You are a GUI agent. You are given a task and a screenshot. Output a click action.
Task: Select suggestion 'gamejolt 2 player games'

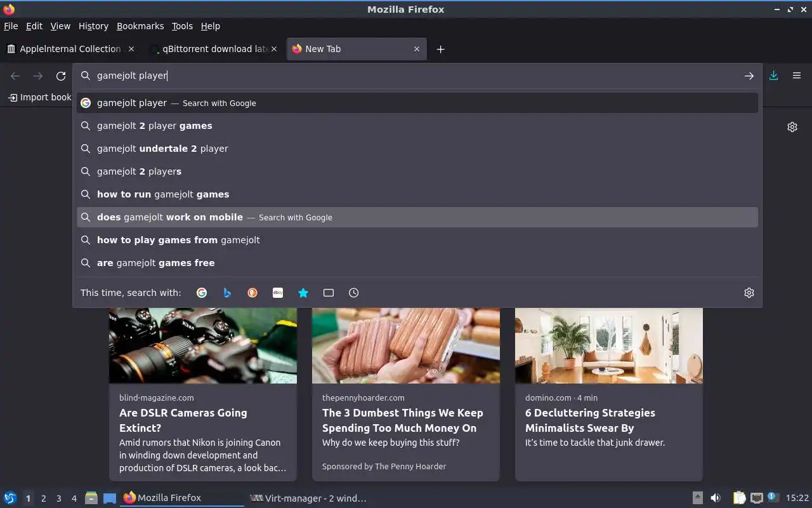coord(417,126)
